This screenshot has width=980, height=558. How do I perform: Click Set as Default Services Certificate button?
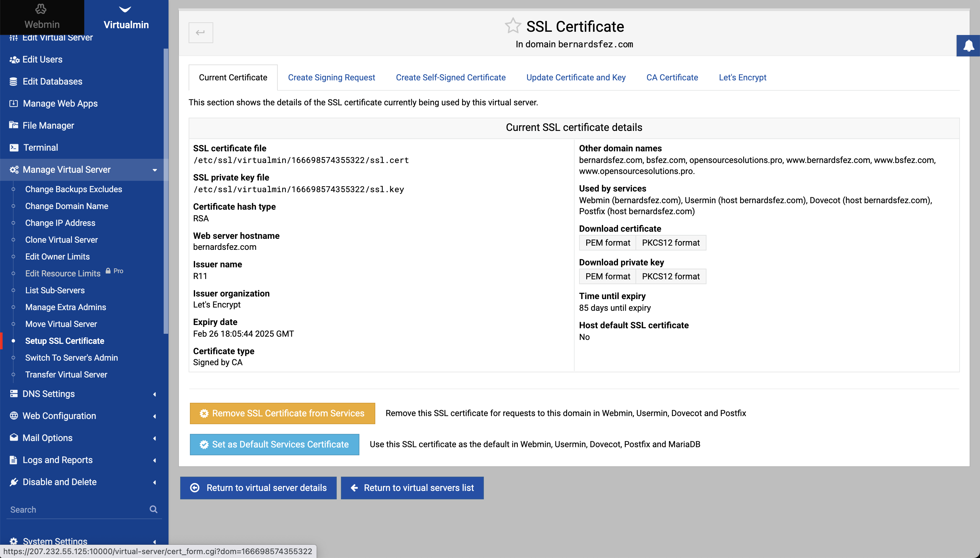tap(274, 444)
